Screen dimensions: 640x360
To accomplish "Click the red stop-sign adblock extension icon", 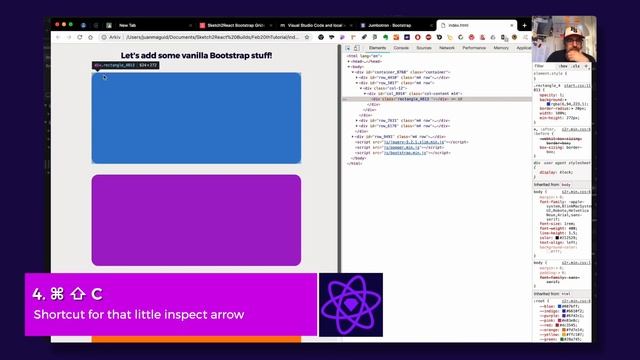I will (428, 37).
